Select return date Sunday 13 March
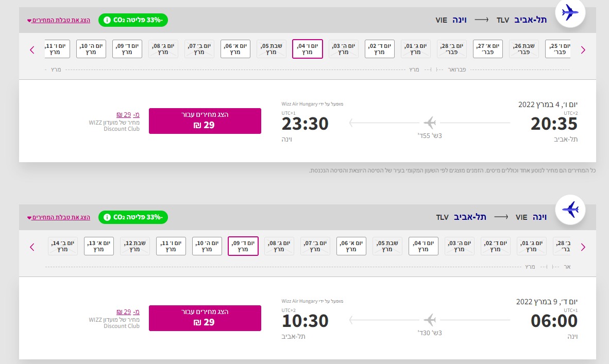This screenshot has width=609, height=364. pos(98,246)
